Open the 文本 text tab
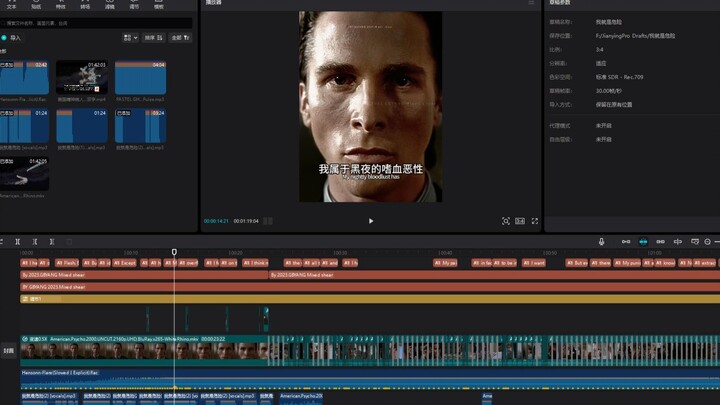720x405 pixels. tap(11, 5)
